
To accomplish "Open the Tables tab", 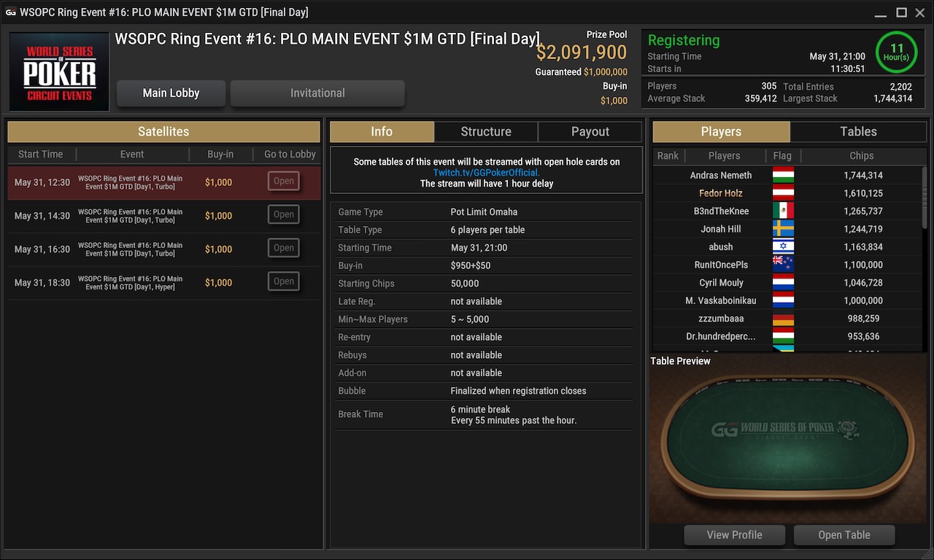I will tap(859, 132).
